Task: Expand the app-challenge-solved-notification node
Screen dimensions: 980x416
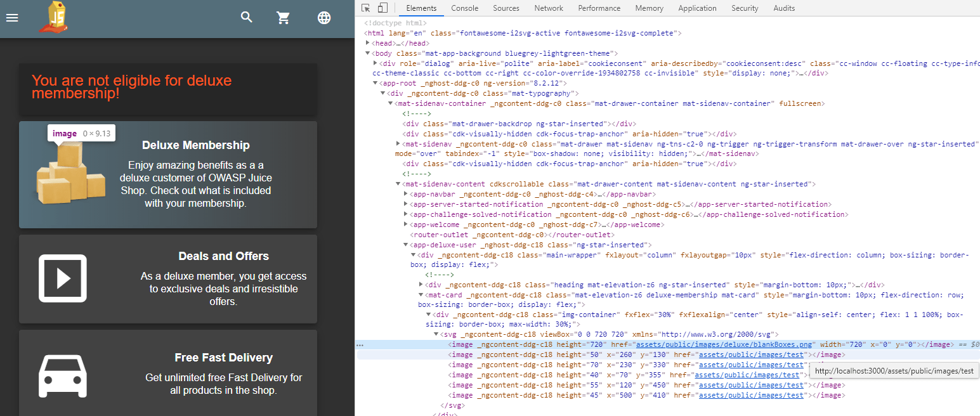Action: click(406, 214)
